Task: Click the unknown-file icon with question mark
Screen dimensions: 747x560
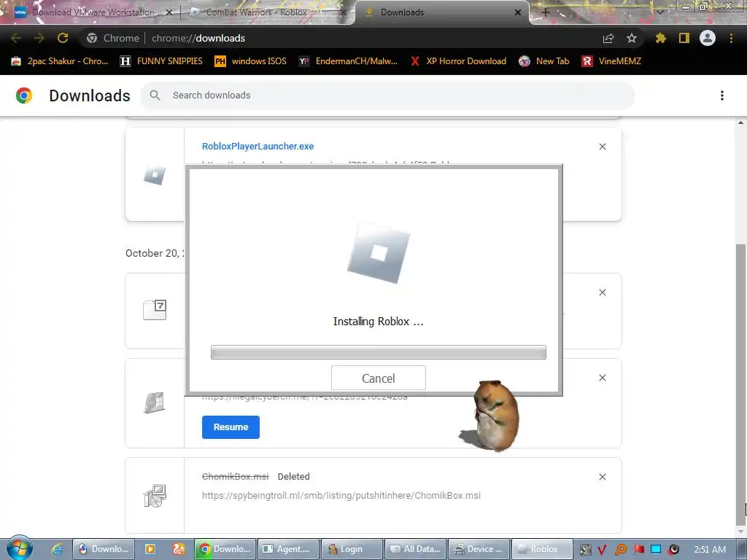Action: pyautogui.click(x=155, y=310)
